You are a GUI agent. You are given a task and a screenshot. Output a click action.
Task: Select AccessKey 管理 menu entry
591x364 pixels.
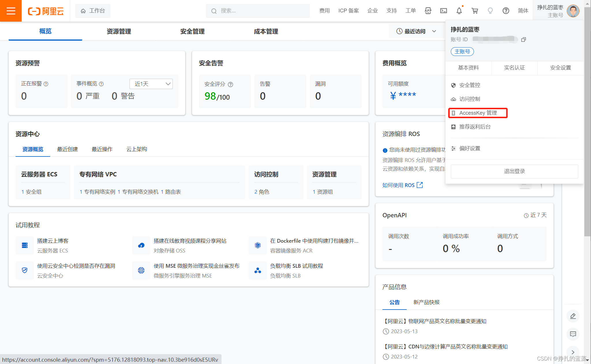coord(478,113)
